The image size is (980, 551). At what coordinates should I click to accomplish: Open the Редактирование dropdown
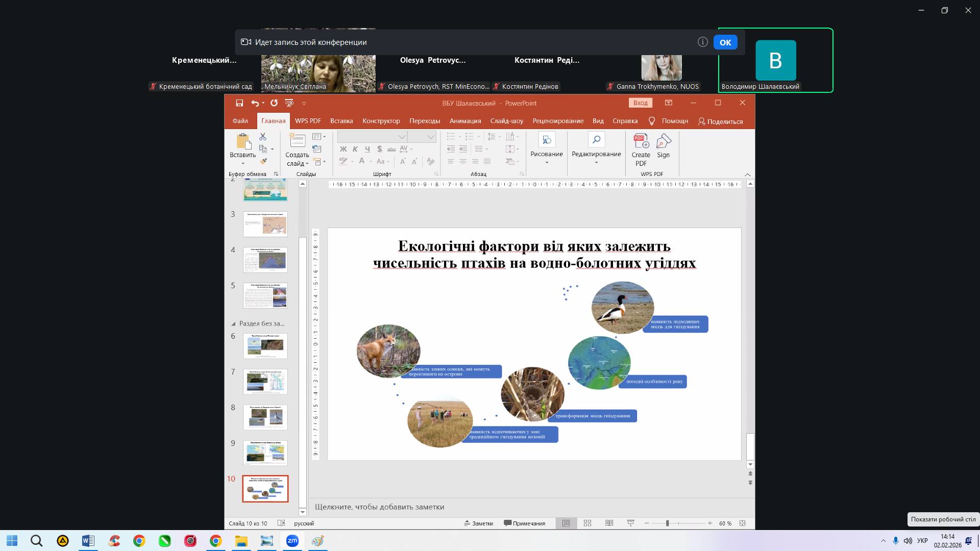596,148
